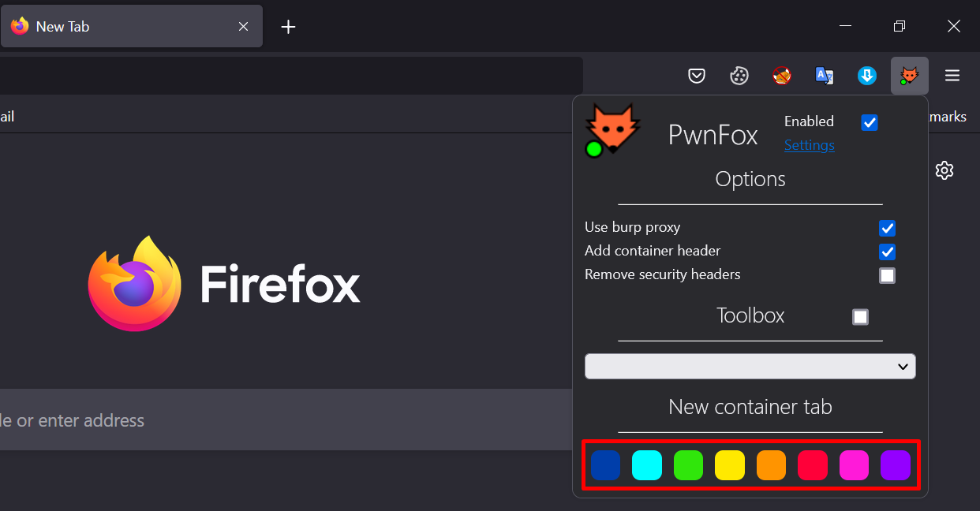Image resolution: width=980 pixels, height=511 pixels.
Task: Click the 'New container tab' heading
Action: [750, 407]
